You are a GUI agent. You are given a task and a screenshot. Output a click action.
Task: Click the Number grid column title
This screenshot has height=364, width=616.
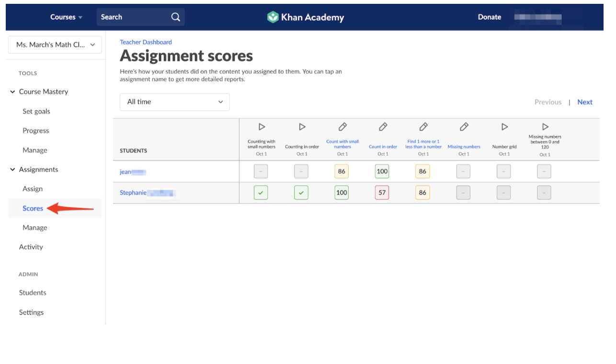[504, 147]
